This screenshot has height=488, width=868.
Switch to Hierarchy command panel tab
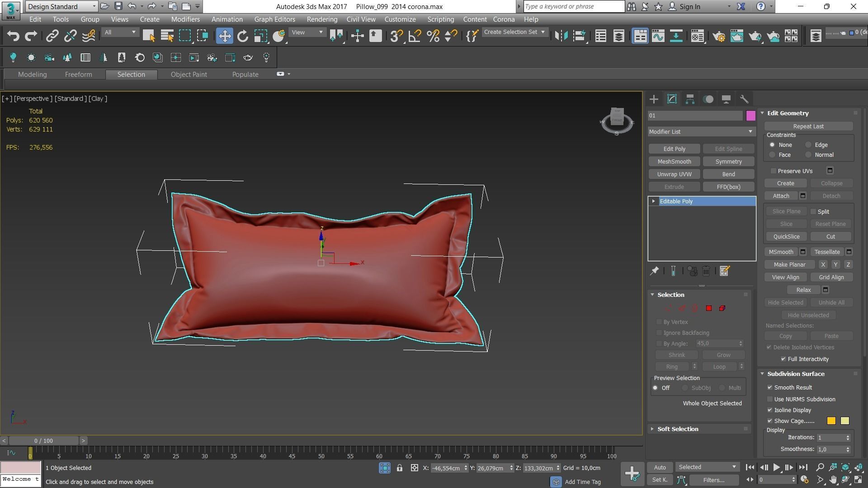click(x=690, y=99)
